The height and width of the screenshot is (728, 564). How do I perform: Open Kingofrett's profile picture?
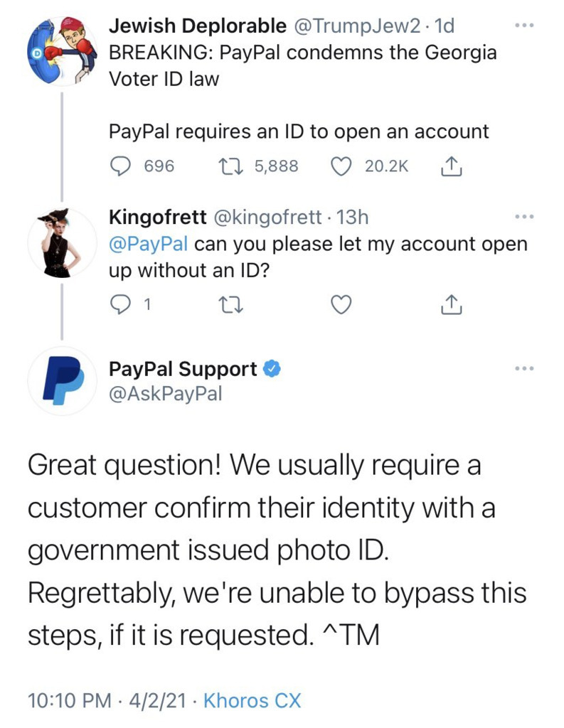[x=63, y=243]
